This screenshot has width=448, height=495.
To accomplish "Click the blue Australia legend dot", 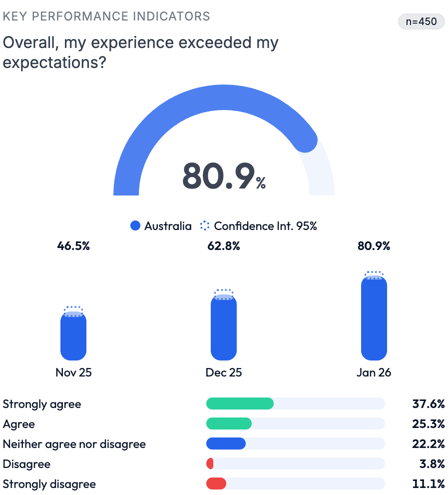I will pyautogui.click(x=135, y=226).
